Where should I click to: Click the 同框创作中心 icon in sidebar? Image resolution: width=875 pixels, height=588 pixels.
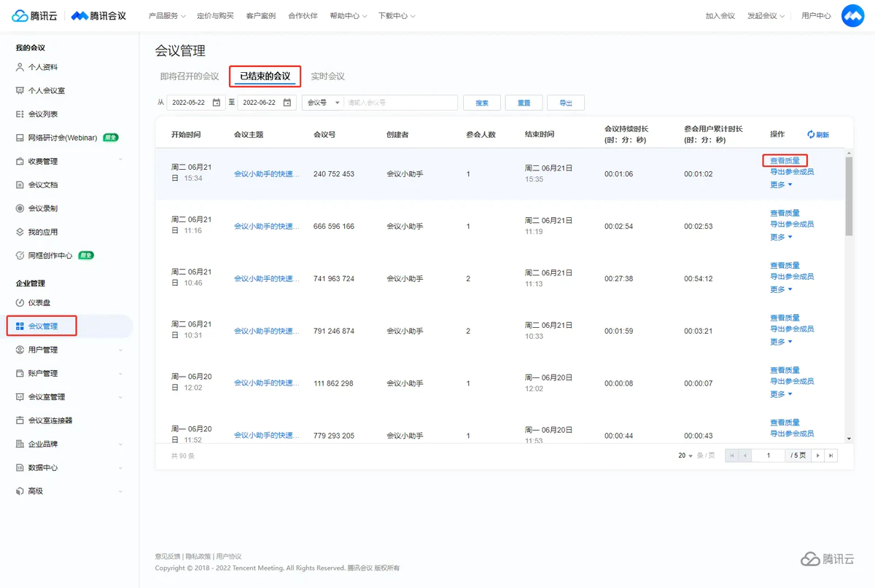[x=20, y=256]
